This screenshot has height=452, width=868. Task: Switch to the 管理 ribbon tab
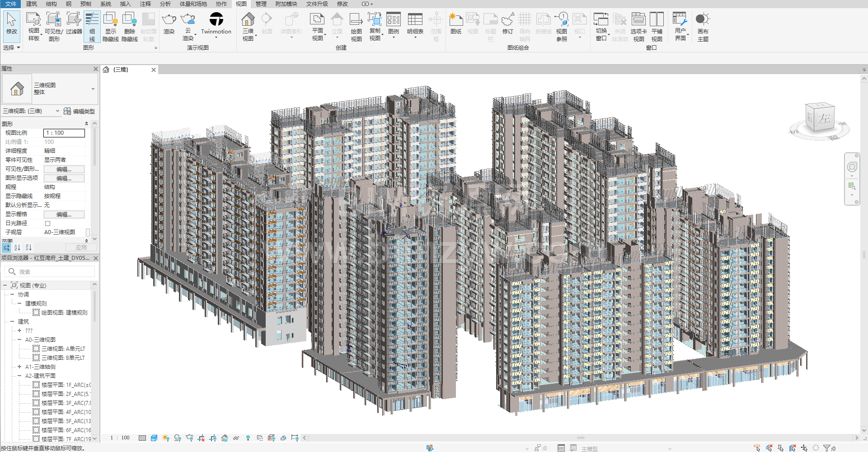tap(261, 4)
